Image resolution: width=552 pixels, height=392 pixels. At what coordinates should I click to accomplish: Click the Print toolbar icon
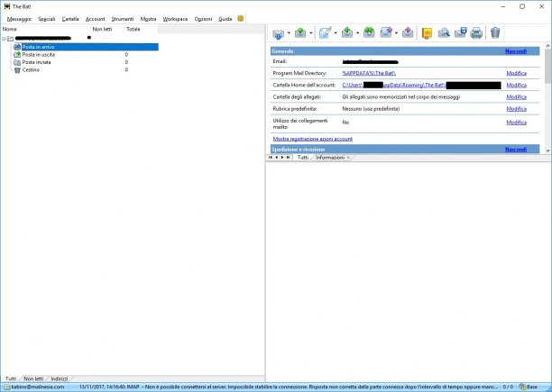pos(476,33)
